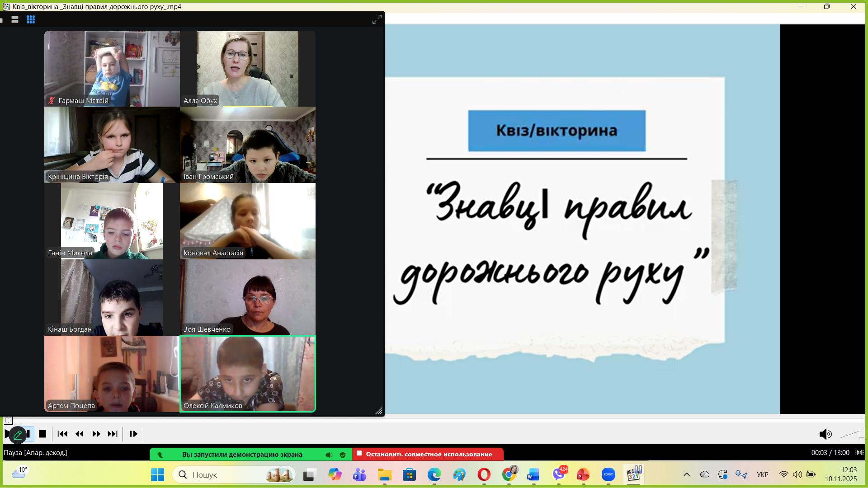Image resolution: width=868 pixels, height=488 pixels.
Task: Rewind the video
Action: click(80, 434)
